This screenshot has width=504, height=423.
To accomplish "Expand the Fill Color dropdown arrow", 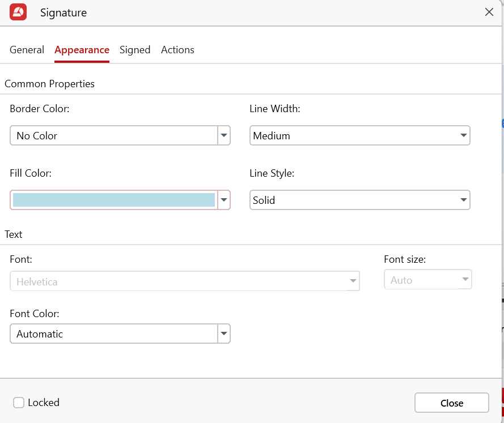I will tap(224, 200).
